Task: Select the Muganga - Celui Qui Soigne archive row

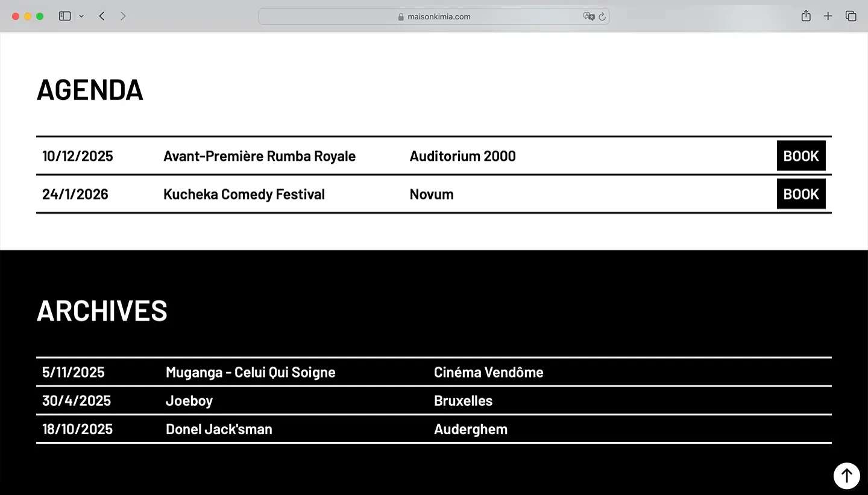Action: 250,372
